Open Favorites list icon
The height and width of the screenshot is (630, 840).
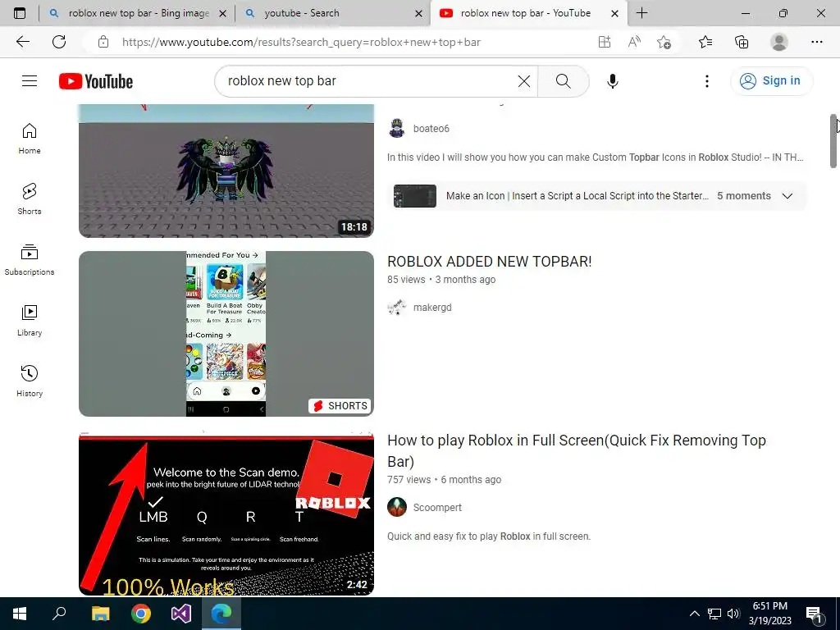tap(705, 42)
